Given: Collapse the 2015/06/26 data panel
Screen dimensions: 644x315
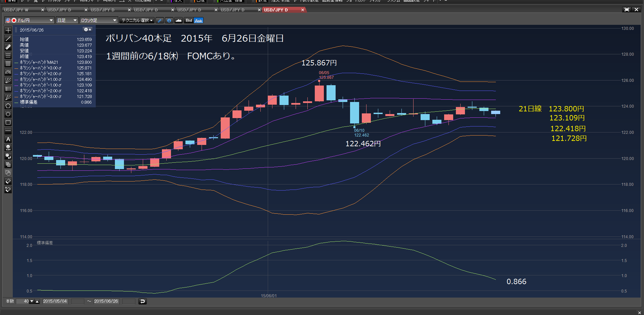Looking at the screenshot, I should pyautogui.click(x=88, y=30).
